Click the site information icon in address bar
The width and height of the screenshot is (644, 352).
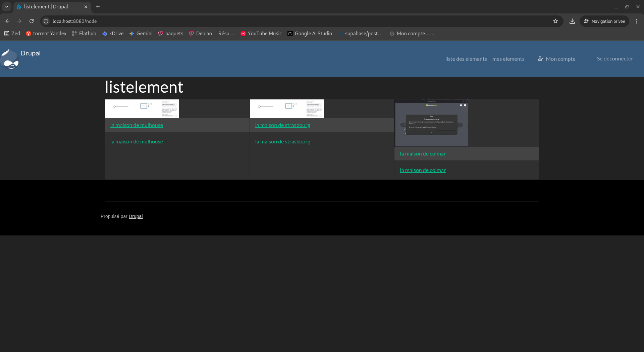[46, 21]
